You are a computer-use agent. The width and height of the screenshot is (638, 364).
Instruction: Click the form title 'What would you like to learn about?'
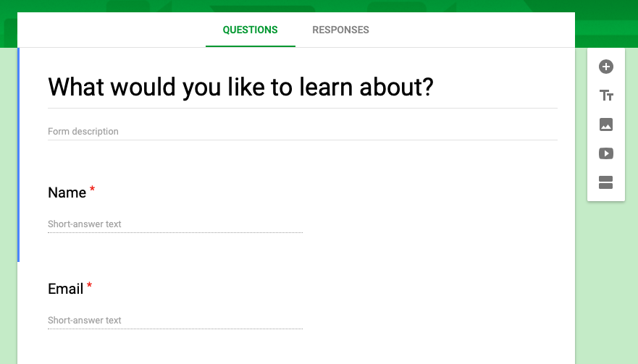point(241,87)
